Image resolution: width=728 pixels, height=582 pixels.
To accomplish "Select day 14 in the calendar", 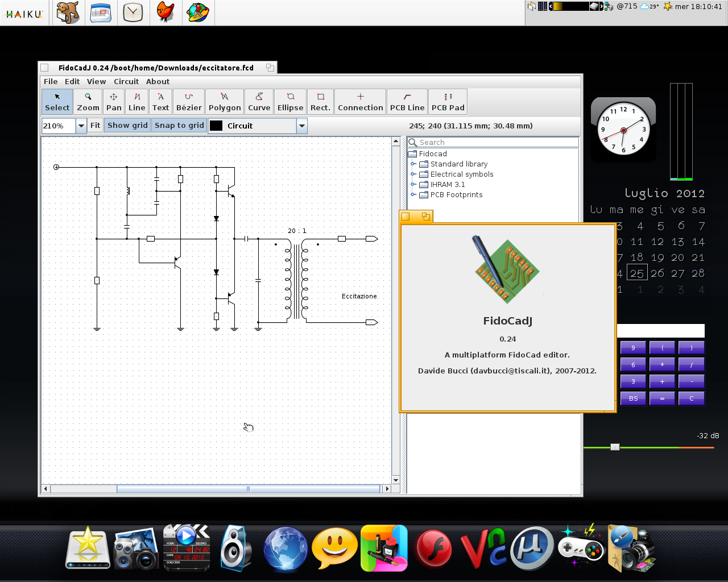I will click(698, 242).
